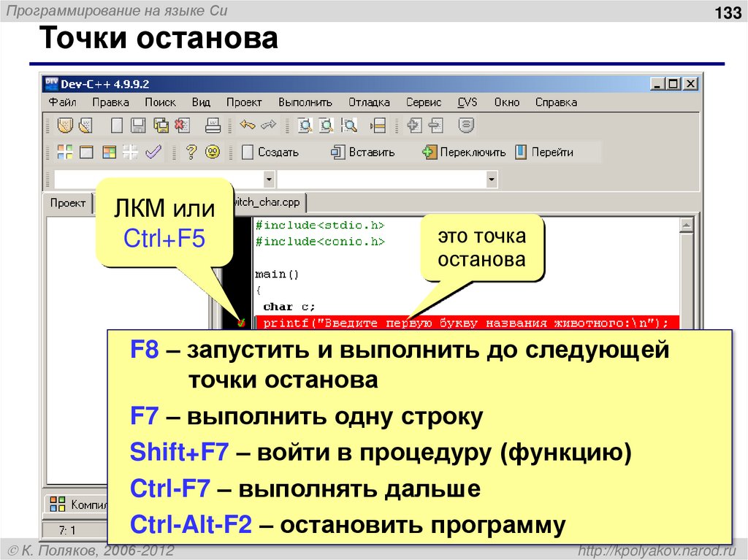The height and width of the screenshot is (560, 748).
Task: Click the #include<stdio.h> code line
Action: [320, 225]
